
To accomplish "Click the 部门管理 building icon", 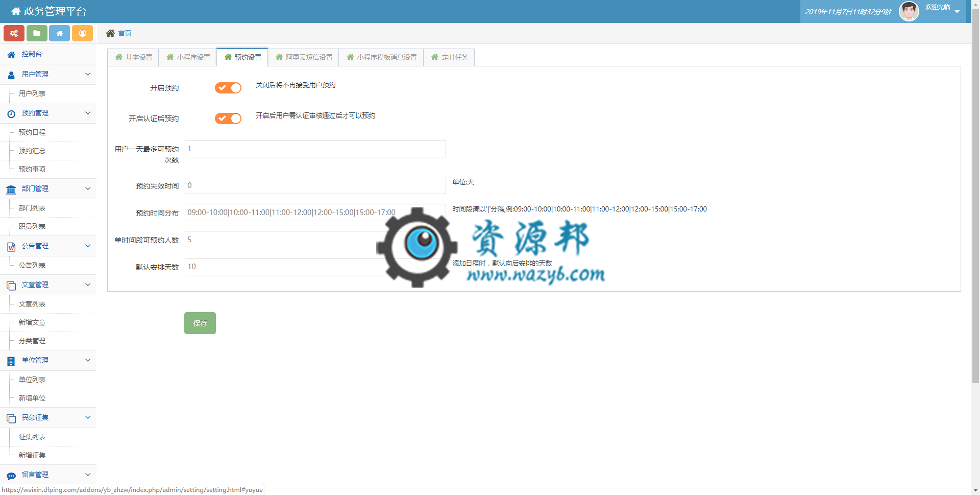I will coord(11,190).
